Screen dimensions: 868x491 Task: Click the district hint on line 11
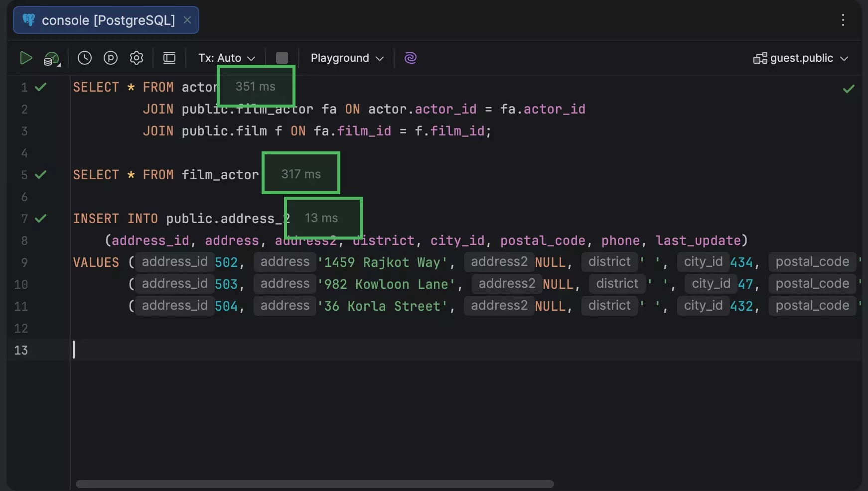(x=609, y=306)
